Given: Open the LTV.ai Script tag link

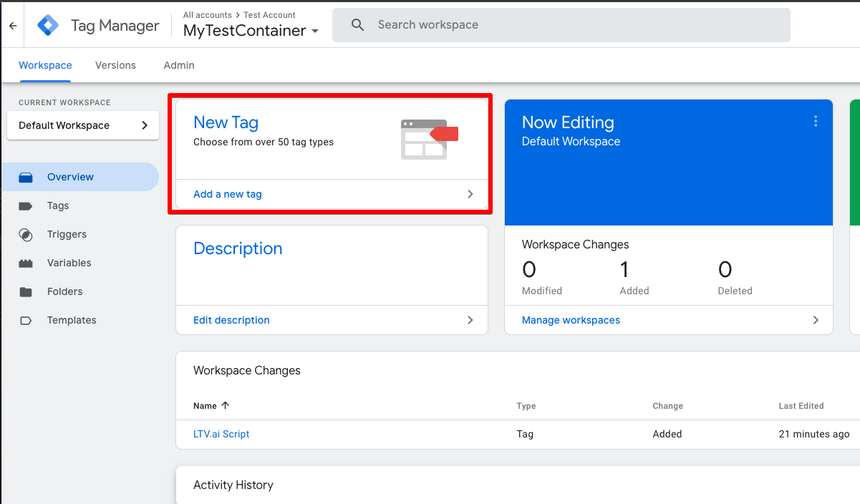Looking at the screenshot, I should [x=221, y=434].
